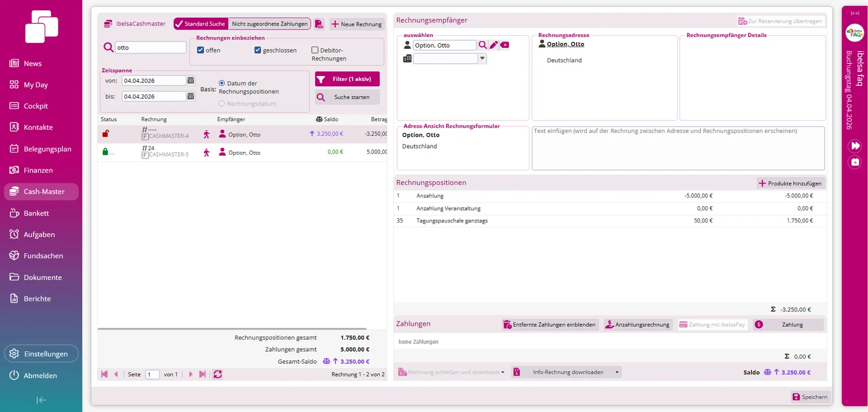Click 'Produkte hinzufügen' button

(790, 183)
